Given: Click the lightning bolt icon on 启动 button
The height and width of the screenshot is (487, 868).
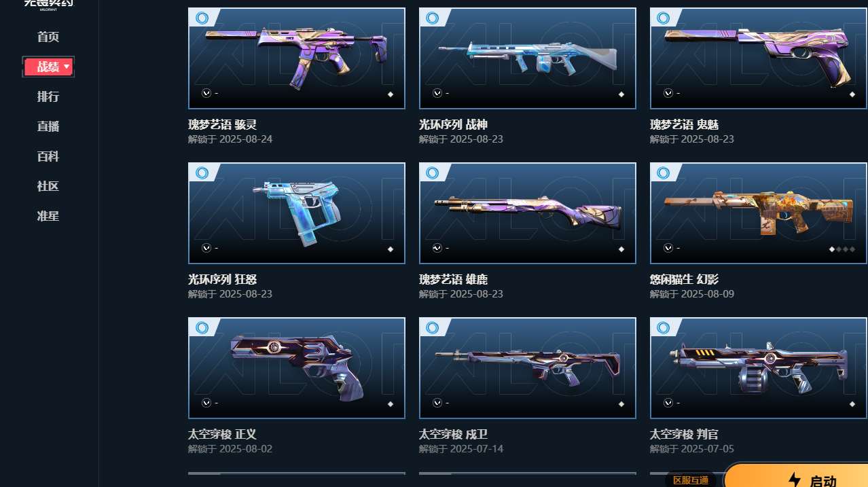Looking at the screenshot, I should point(795,480).
